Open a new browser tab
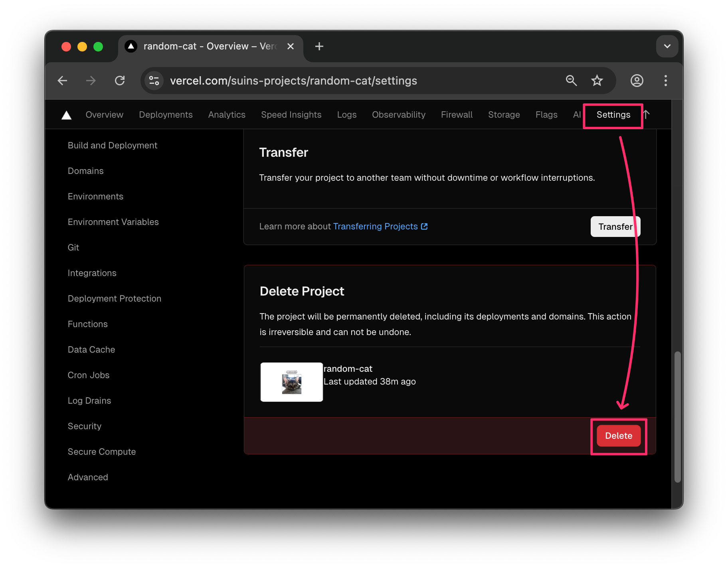This screenshot has width=728, height=568. 319,46
